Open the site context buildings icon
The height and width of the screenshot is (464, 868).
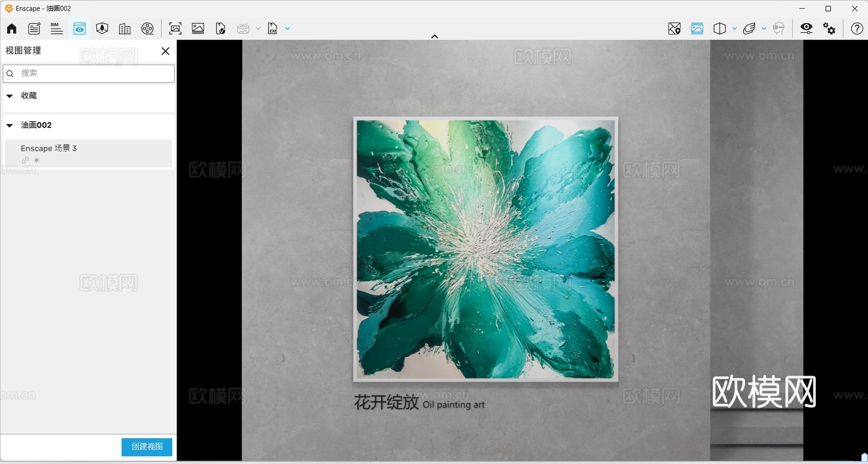click(x=124, y=28)
